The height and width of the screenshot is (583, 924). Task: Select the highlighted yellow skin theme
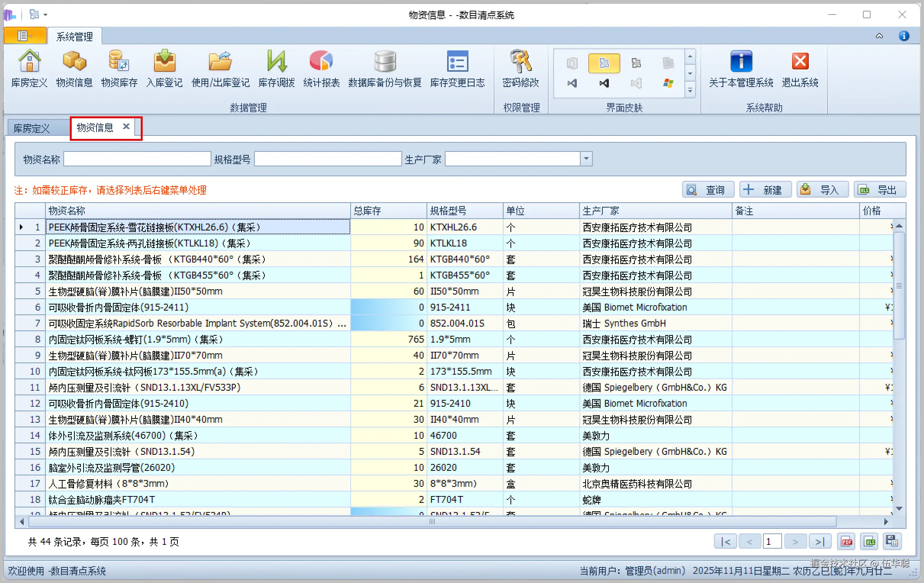click(604, 63)
